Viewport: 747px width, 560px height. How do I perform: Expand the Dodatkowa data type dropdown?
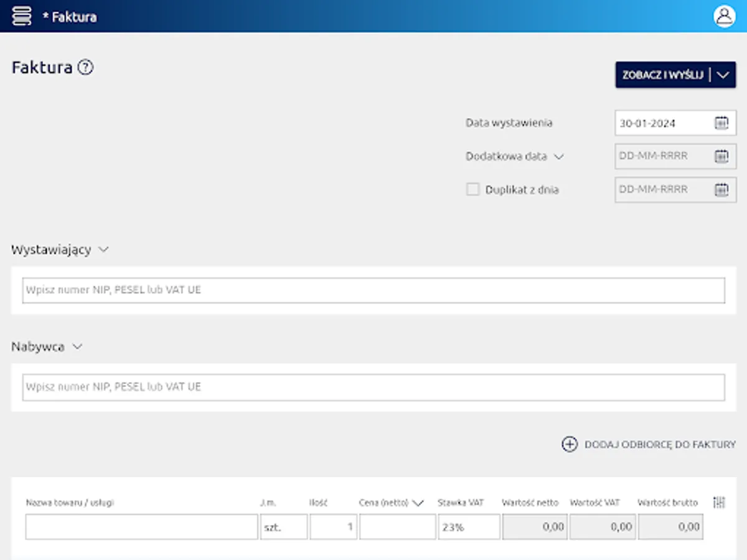560,157
